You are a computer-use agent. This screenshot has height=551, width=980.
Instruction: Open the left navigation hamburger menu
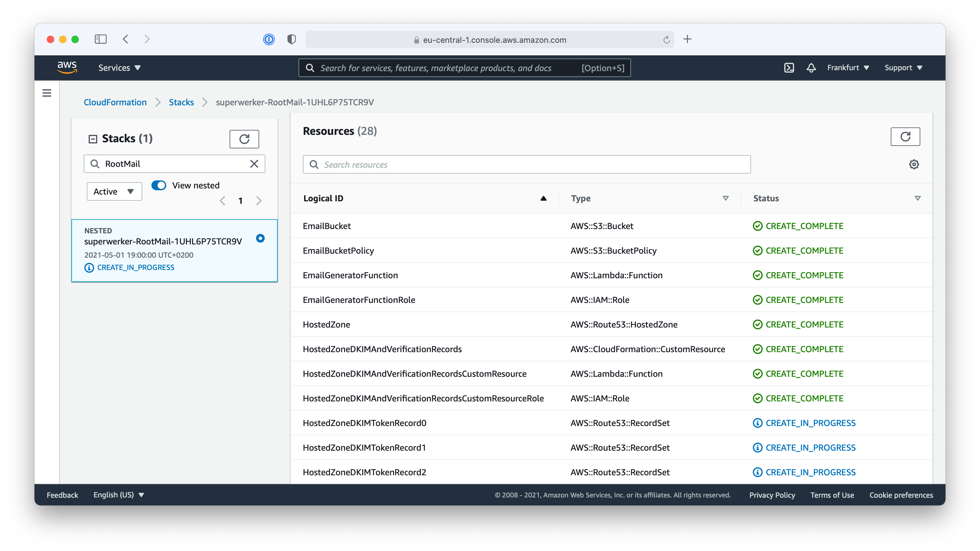(47, 93)
